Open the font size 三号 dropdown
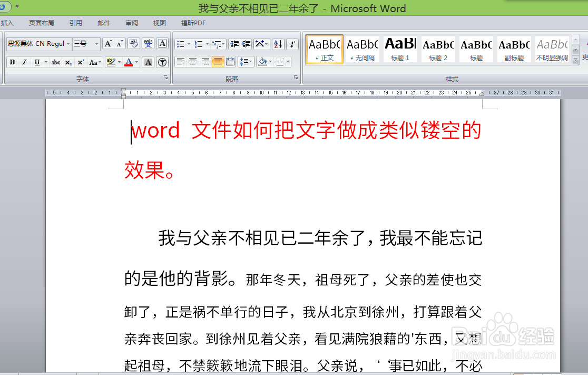Viewport: 588px width, 375px height. point(96,44)
